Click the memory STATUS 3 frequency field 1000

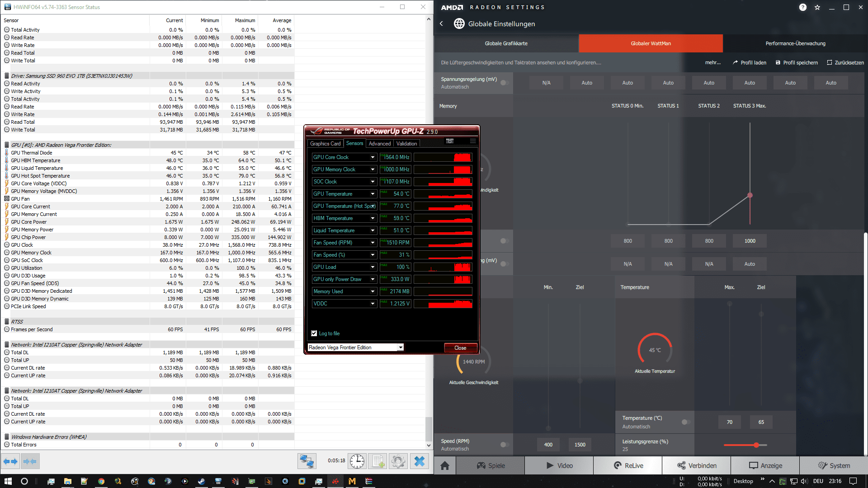(750, 241)
